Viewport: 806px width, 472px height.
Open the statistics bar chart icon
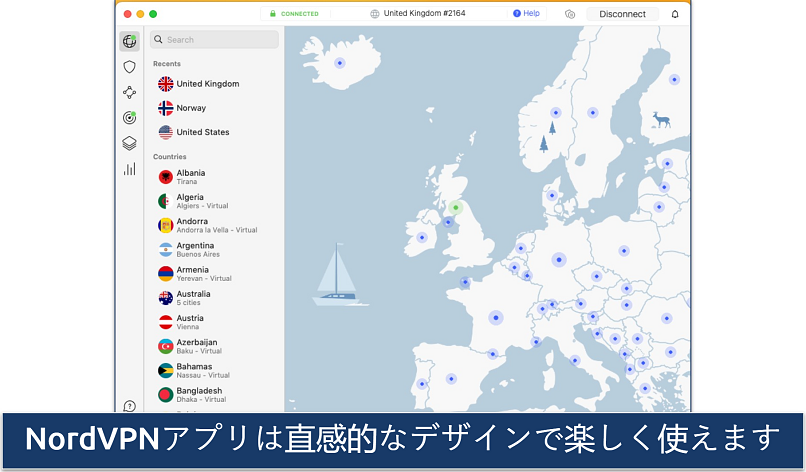coord(129,169)
